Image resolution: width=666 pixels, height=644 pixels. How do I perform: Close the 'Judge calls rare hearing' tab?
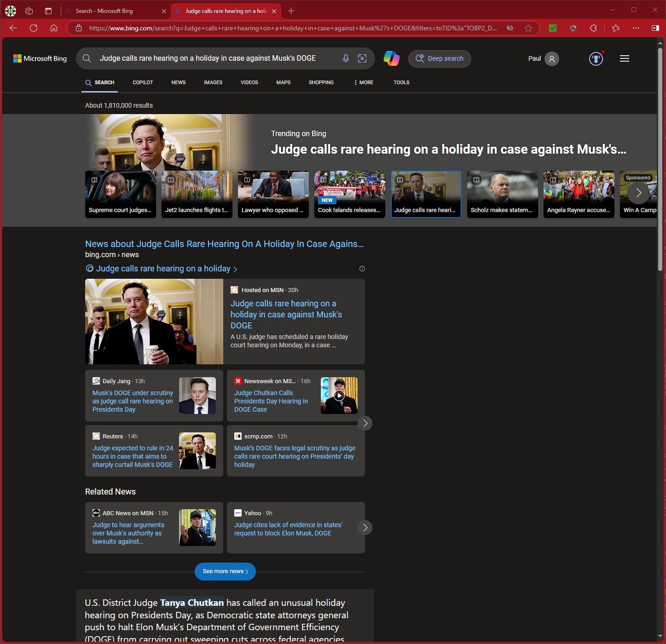(x=274, y=11)
